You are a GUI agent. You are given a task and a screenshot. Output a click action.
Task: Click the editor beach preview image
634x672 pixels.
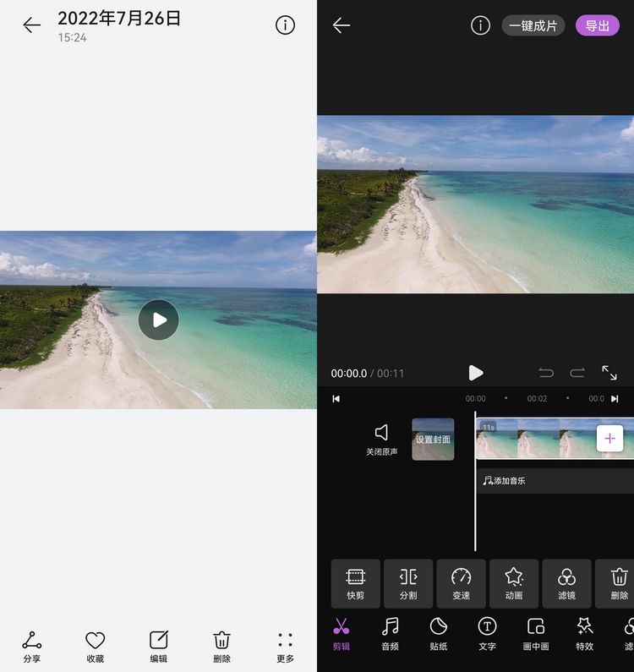[x=476, y=205]
